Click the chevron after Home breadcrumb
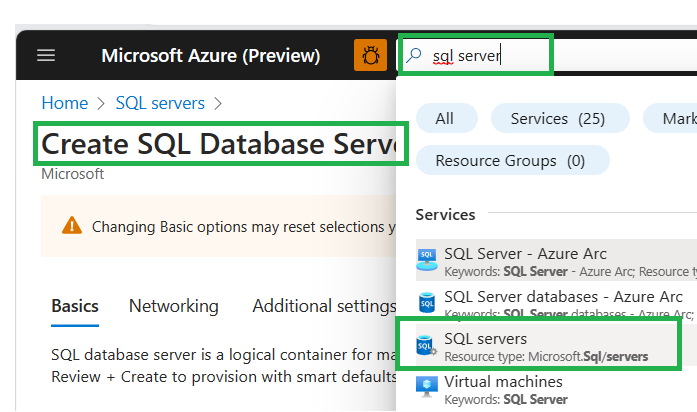 tap(101, 104)
